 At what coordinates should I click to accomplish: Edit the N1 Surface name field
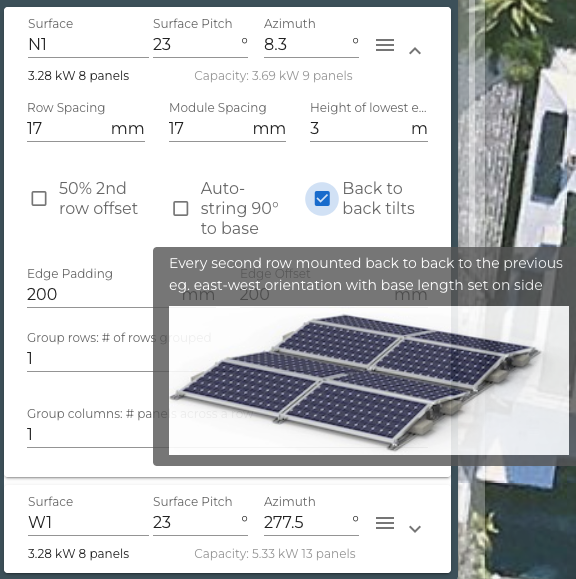pyautogui.click(x=88, y=45)
